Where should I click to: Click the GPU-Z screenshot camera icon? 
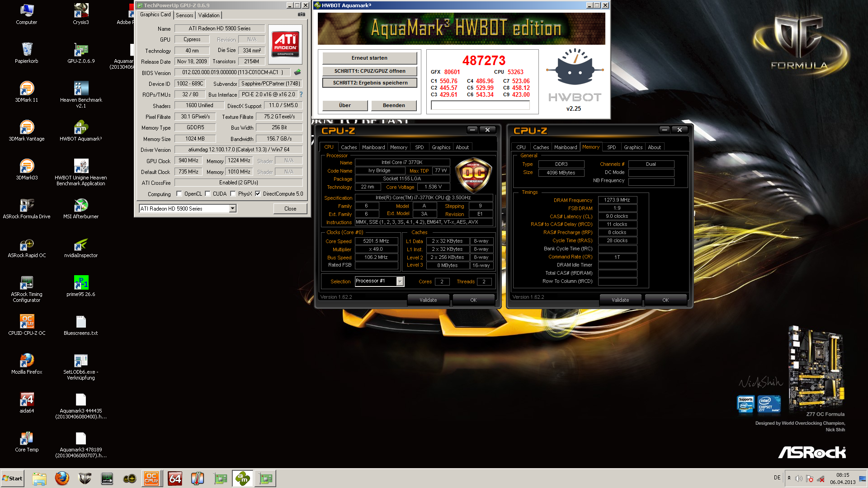coord(302,14)
